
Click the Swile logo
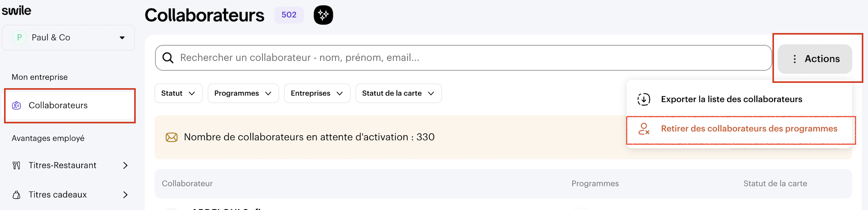click(x=17, y=11)
